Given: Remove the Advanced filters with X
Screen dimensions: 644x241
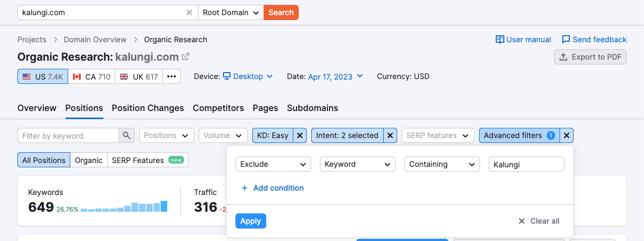Looking at the screenshot, I should [x=567, y=135].
